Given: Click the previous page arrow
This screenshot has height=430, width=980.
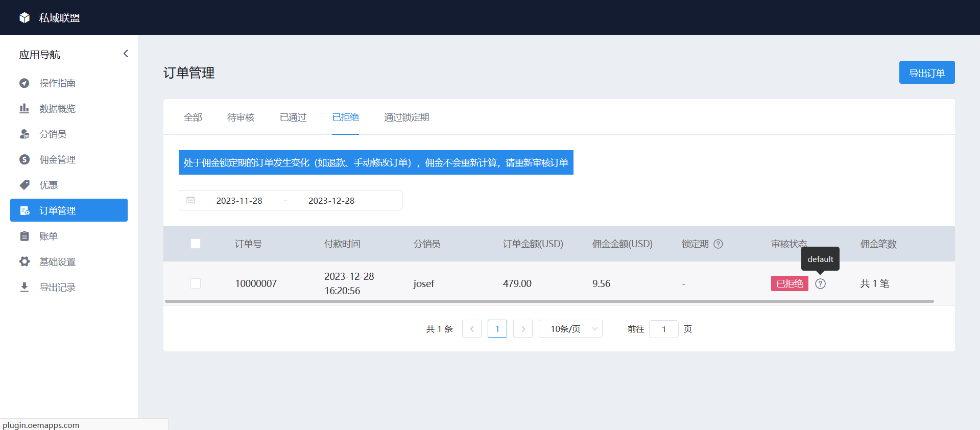Looking at the screenshot, I should pos(472,329).
